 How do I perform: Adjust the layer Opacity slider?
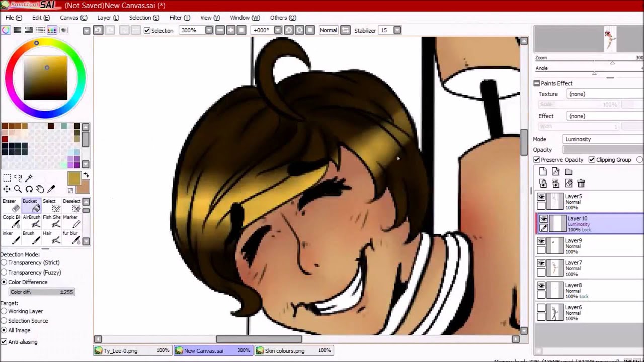click(603, 150)
